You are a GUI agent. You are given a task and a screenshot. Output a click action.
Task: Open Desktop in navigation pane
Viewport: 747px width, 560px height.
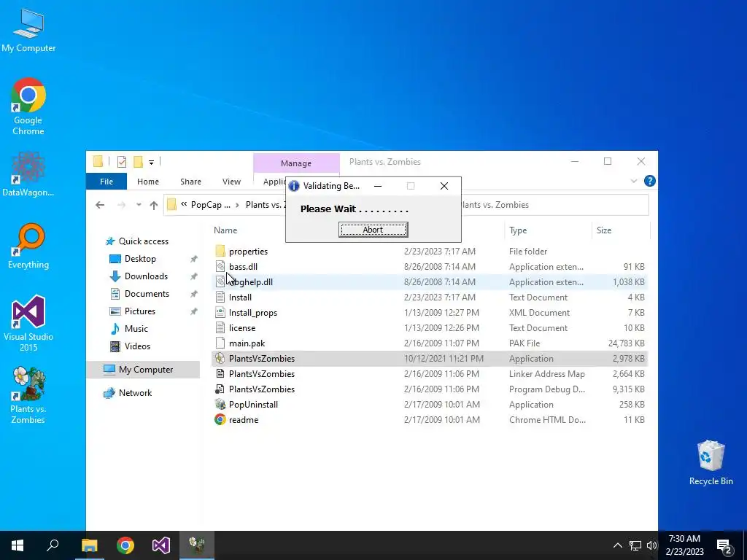tap(140, 259)
